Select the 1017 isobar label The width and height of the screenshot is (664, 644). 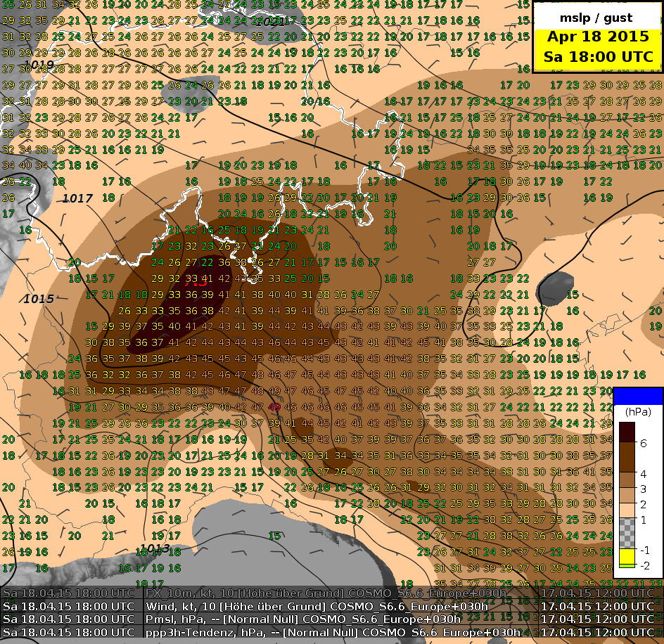pos(77,198)
